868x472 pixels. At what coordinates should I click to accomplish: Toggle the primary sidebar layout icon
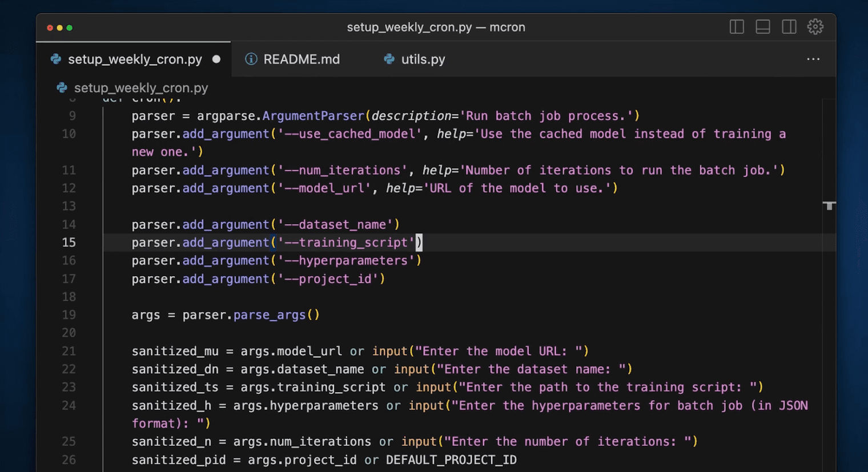click(x=737, y=27)
